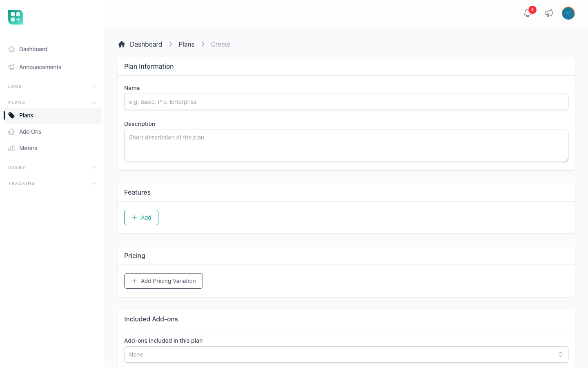
Task: Select Plans sidebar item
Action: (52, 115)
